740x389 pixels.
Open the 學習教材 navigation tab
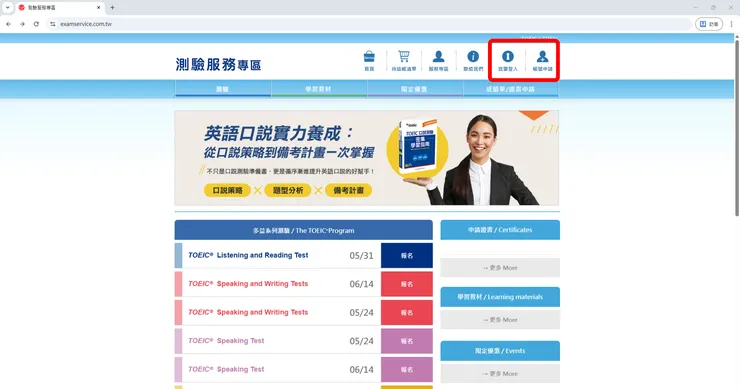pos(319,89)
